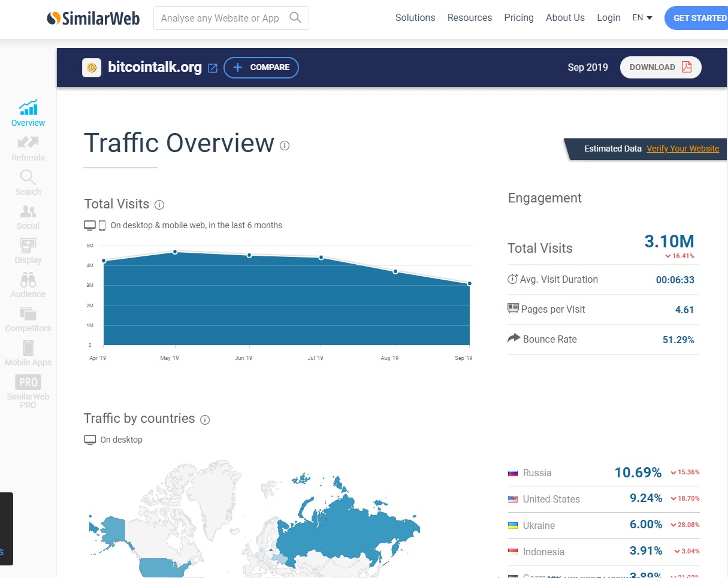Click the 6.00% Ukraine traffic share
This screenshot has height=578, width=728.
click(646, 525)
